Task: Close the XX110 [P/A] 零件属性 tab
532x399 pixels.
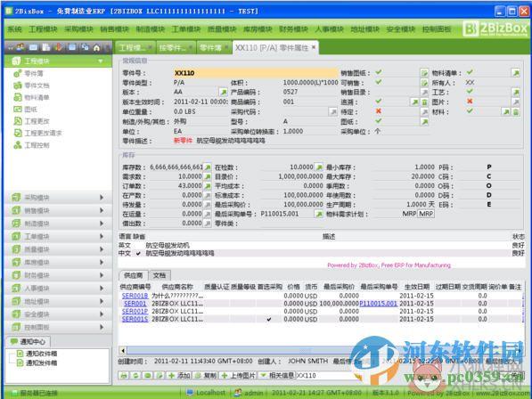Action: [x=314, y=47]
